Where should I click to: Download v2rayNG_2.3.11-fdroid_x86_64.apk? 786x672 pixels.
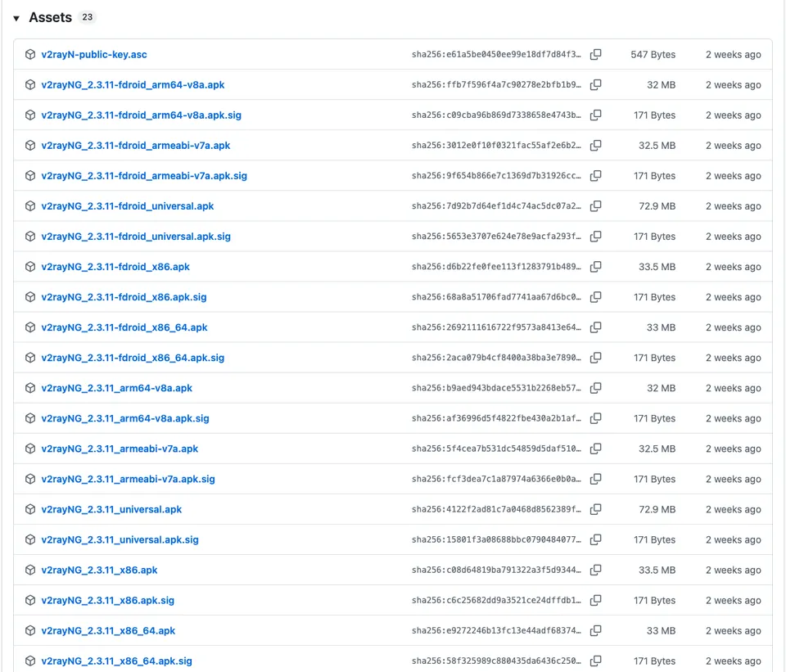click(124, 327)
